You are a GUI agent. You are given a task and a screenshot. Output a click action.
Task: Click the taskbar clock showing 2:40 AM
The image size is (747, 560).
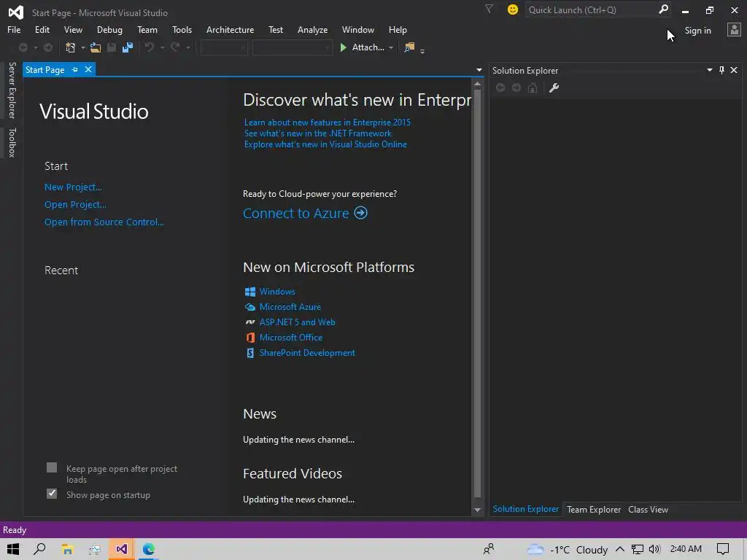tap(686, 549)
